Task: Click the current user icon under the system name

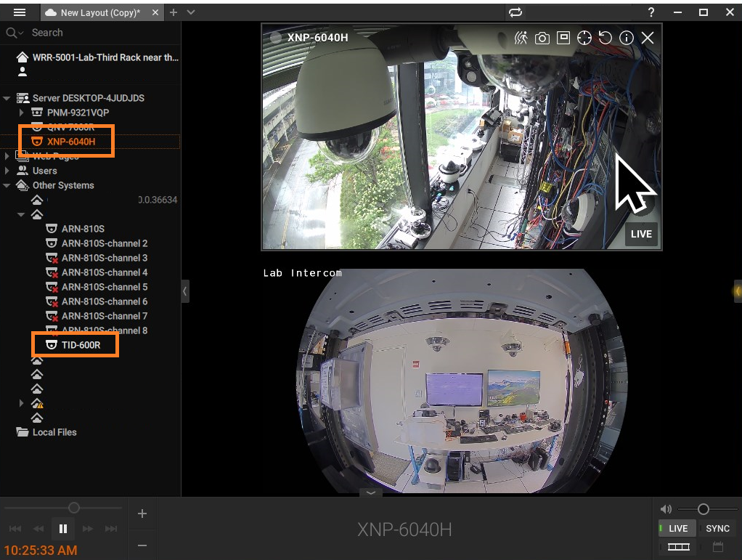Action: click(x=23, y=71)
